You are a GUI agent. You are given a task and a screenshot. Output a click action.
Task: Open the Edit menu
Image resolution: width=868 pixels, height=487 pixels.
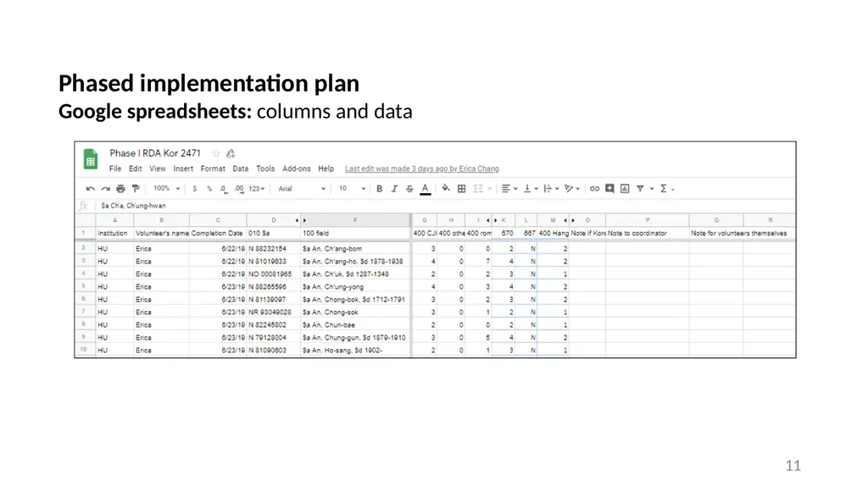coord(135,169)
